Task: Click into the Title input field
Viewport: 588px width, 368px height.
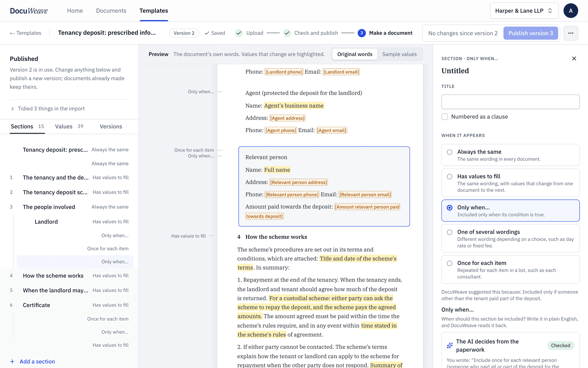Action: click(x=510, y=102)
